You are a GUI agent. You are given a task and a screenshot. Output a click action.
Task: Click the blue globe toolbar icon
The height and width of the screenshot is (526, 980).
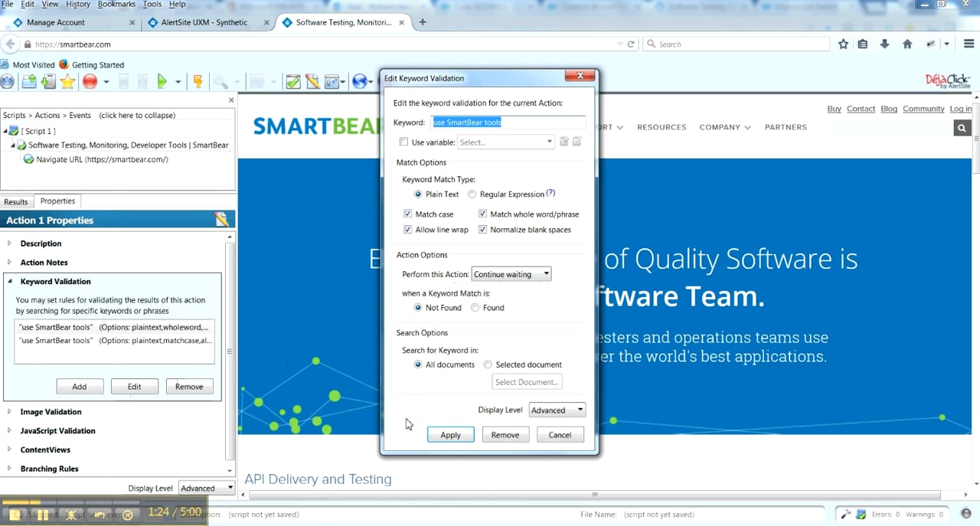pyautogui.click(x=360, y=81)
